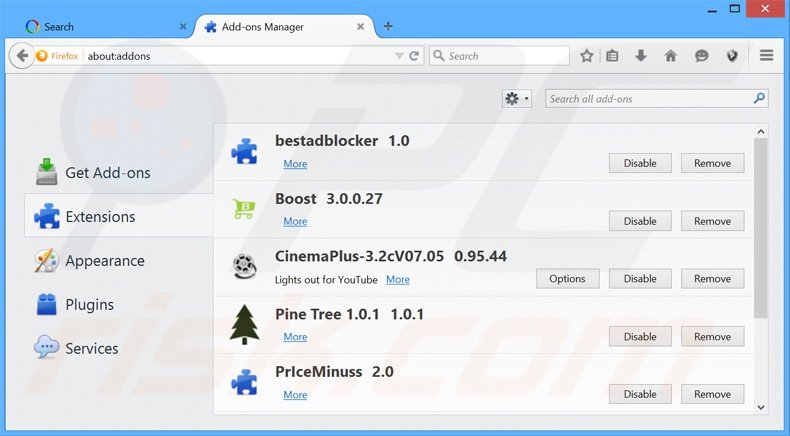Focus the toolbar Search box
This screenshot has width=790, height=436.
tap(499, 56)
